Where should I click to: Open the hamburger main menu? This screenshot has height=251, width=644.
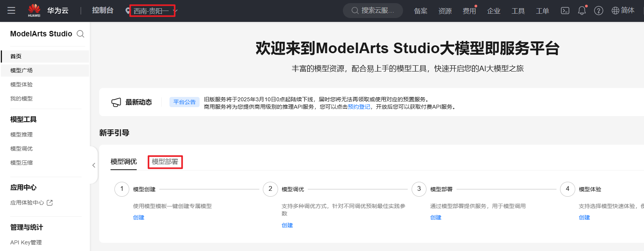[11, 11]
